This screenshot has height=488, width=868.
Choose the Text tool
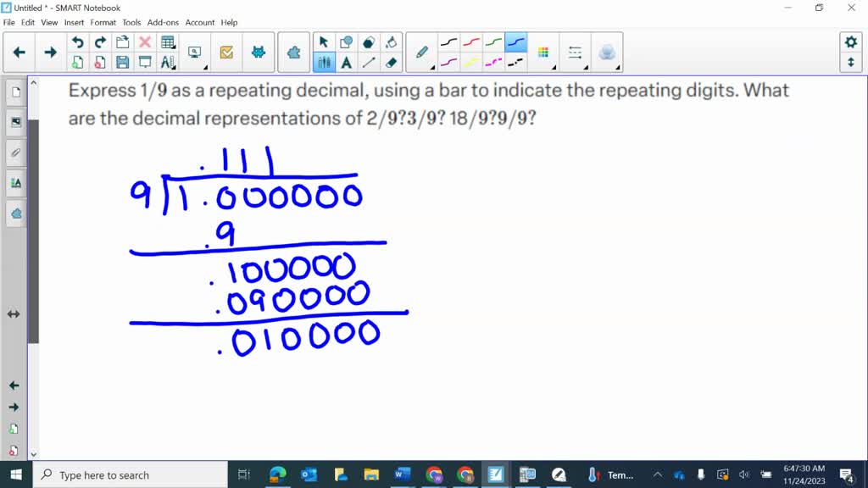(x=345, y=62)
